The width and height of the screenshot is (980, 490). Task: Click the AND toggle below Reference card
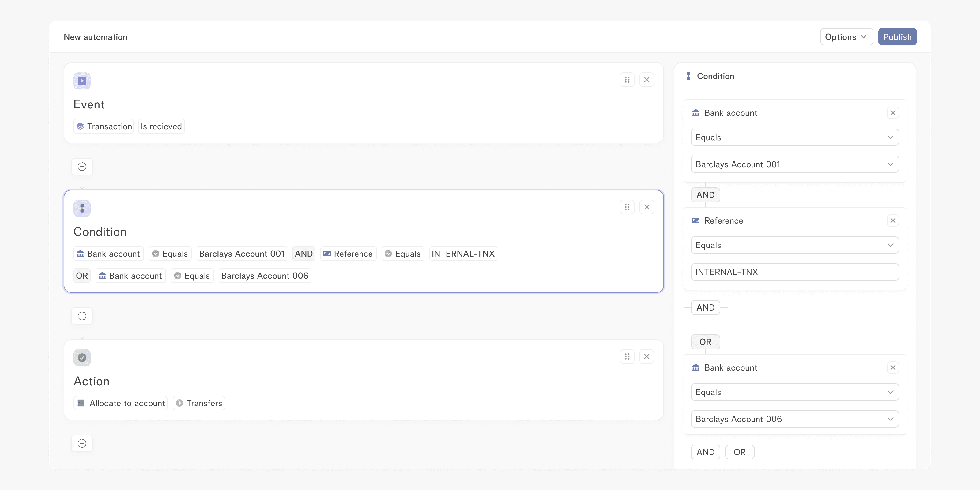[x=705, y=307]
